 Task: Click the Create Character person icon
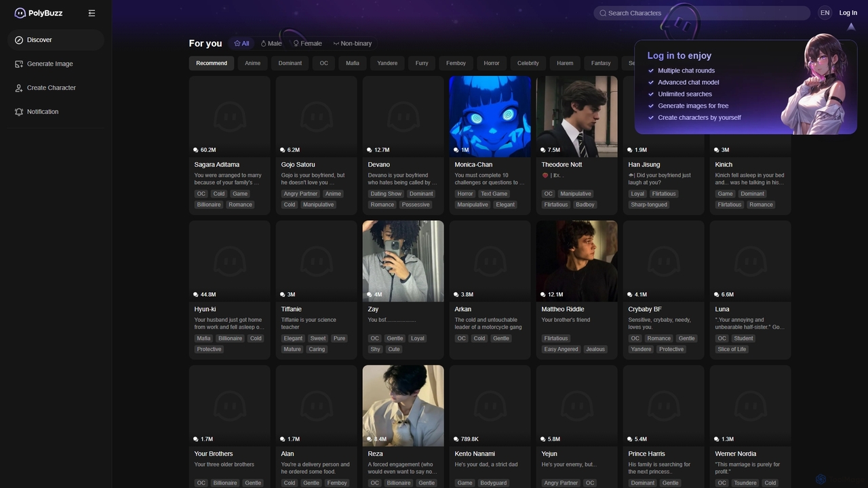[19, 88]
